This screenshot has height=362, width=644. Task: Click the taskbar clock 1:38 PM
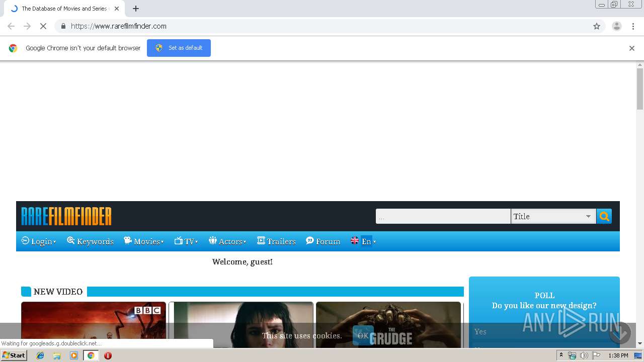pos(618,355)
